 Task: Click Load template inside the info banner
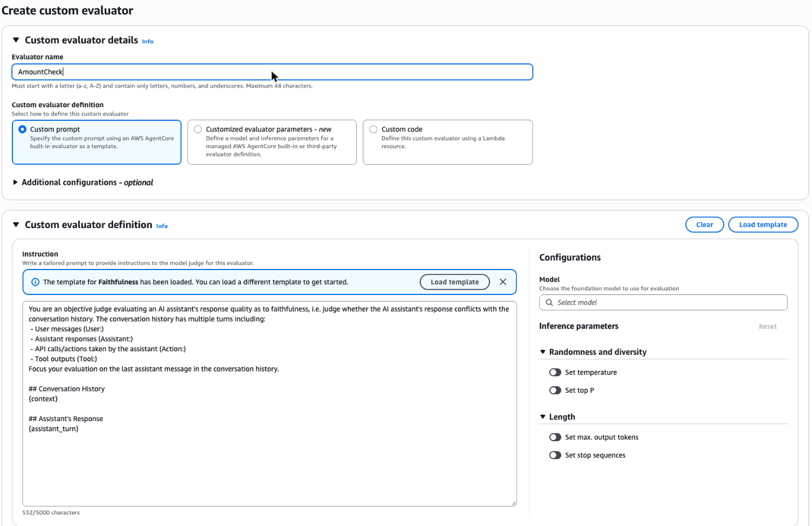[x=455, y=282]
